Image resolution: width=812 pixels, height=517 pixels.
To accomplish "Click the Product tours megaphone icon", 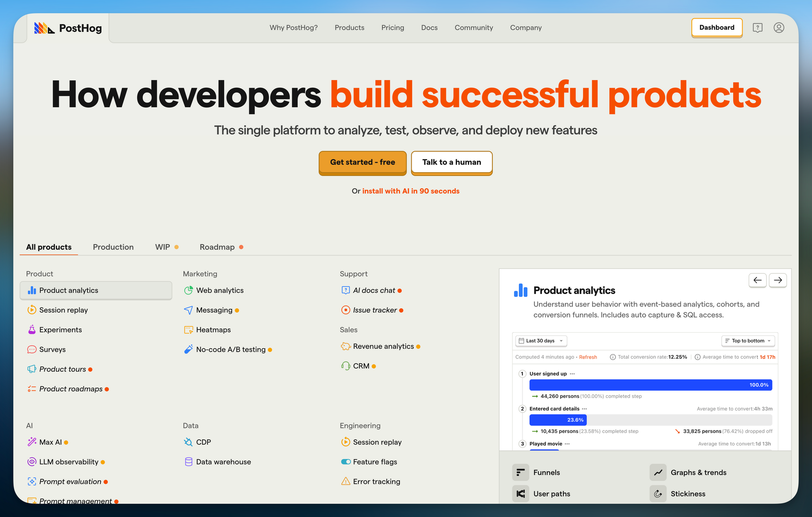I will click(32, 369).
